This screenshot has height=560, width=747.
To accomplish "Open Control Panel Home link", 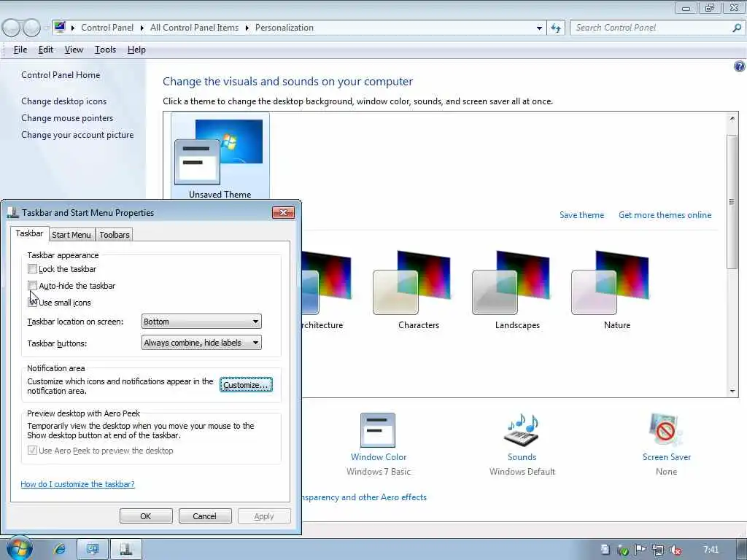I will [x=61, y=75].
